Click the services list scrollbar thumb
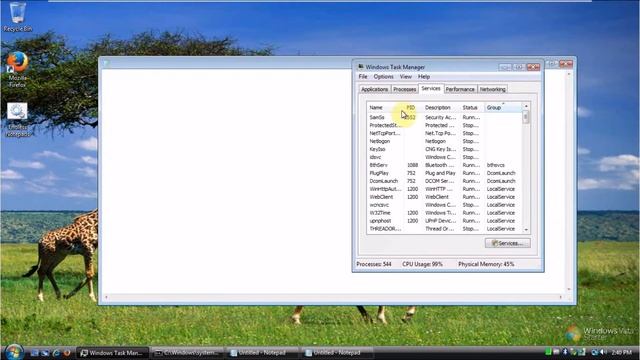Screen dimensions: 640x360 click(526, 117)
